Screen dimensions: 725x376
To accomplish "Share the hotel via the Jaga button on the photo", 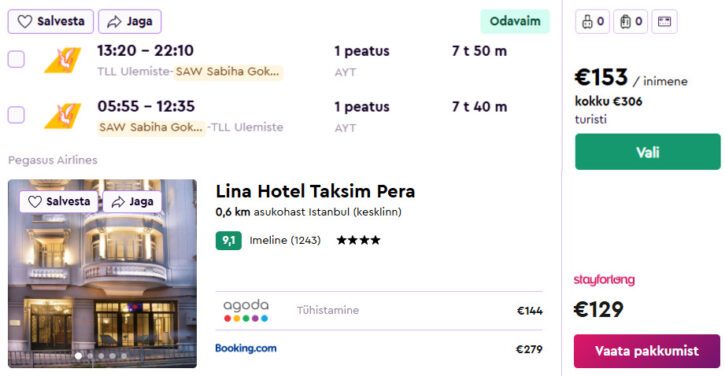I will pyautogui.click(x=132, y=202).
